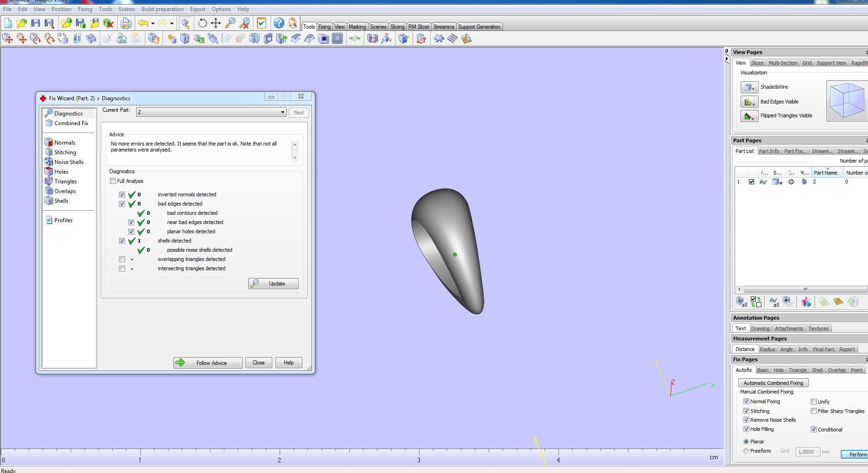Viewport: 868px width, 473px height.
Task: Click the Advice text scroll down arrow
Action: pyautogui.click(x=295, y=158)
